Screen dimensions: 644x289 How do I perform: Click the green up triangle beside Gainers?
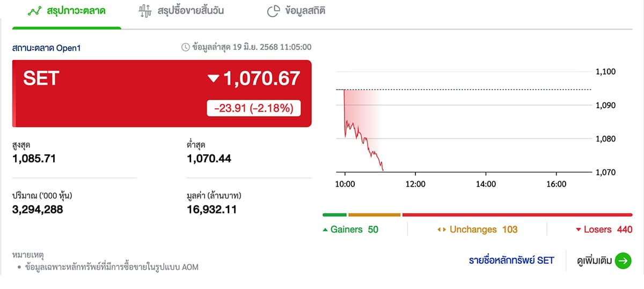point(325,230)
